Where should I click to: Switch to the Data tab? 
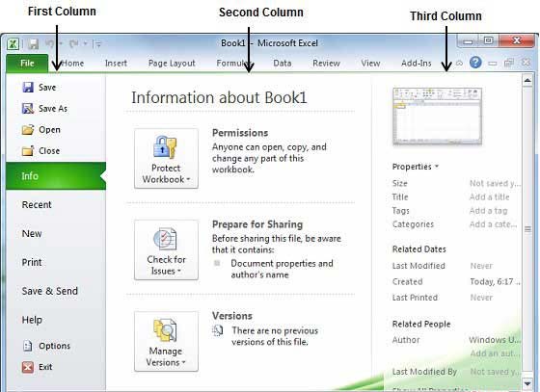pyautogui.click(x=282, y=64)
